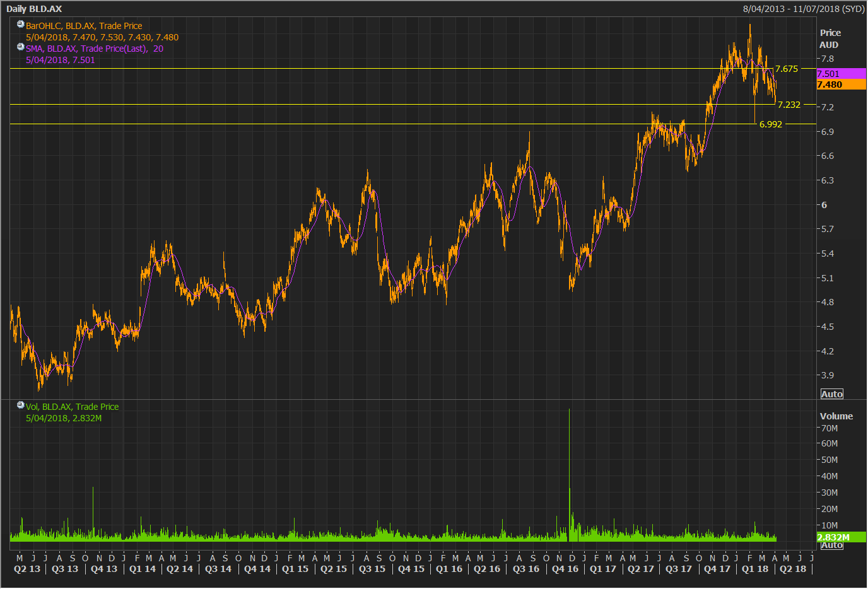The height and width of the screenshot is (589, 868).
Task: Click the Q1 18 quarter label
Action: point(755,569)
